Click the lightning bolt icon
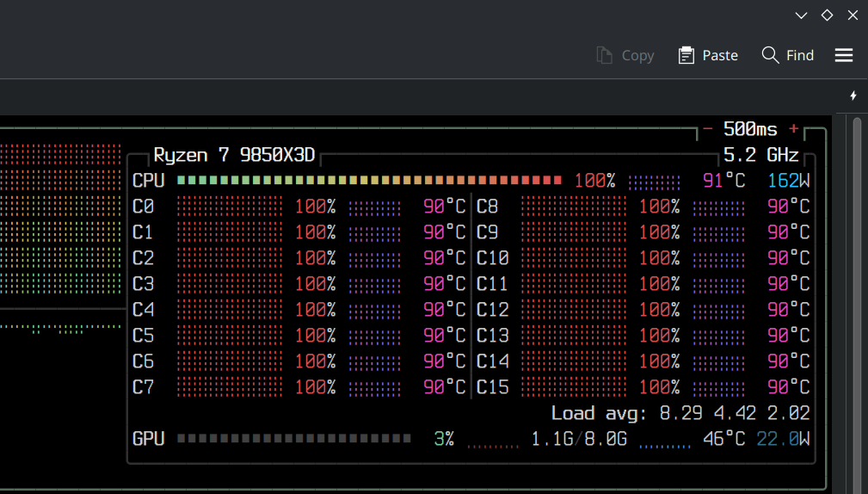Screen dimensions: 868x494 click(853, 96)
